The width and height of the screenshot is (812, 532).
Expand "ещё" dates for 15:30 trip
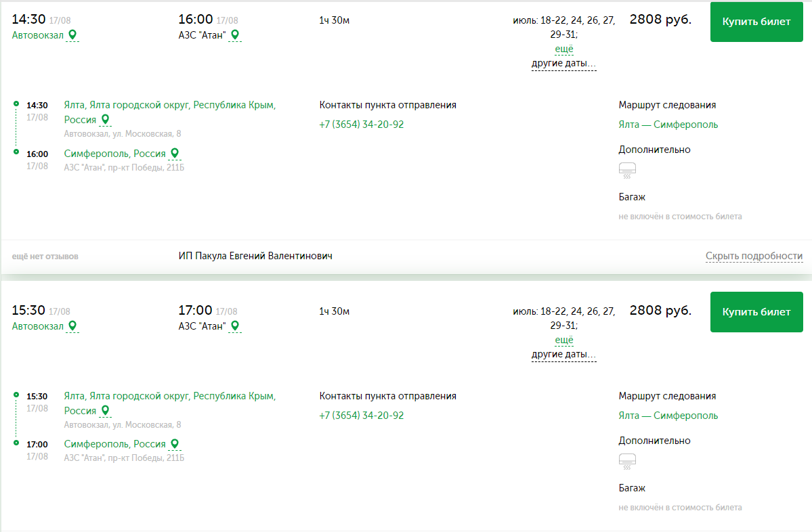563,340
